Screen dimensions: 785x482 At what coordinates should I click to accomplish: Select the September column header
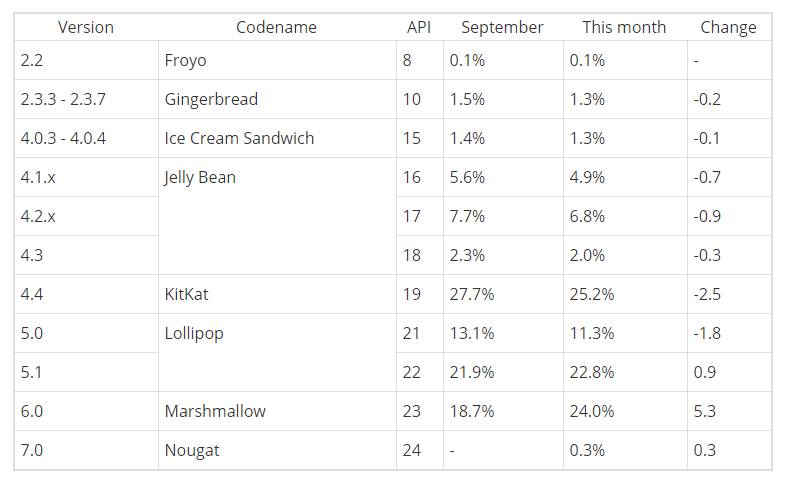502,27
